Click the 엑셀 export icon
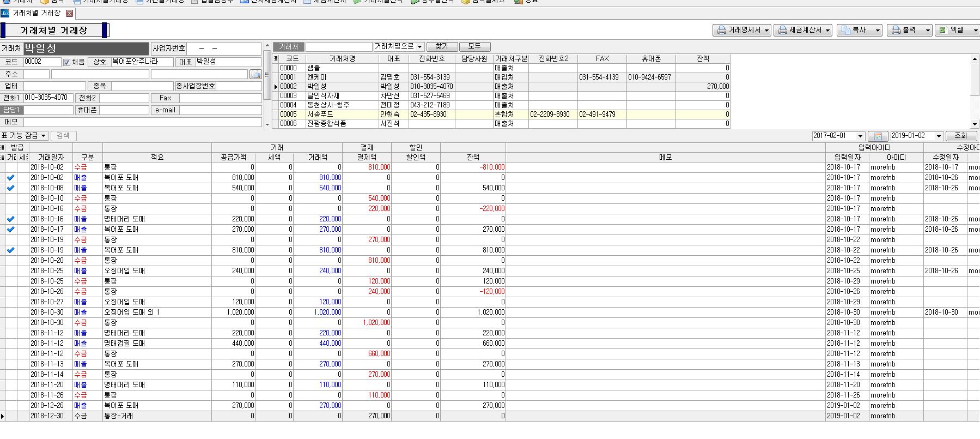Screen dimensions: 980x439 pos(942,31)
